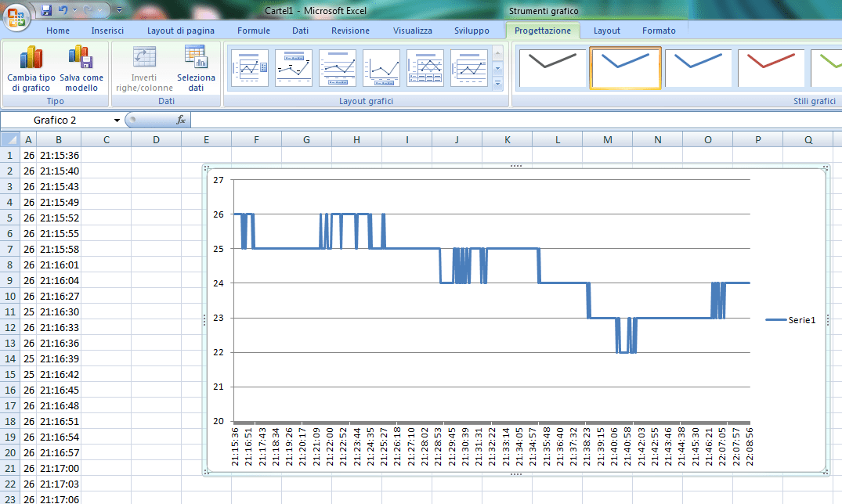Expand the Layout grafici gallery
The width and height of the screenshot is (842, 504).
click(x=498, y=83)
